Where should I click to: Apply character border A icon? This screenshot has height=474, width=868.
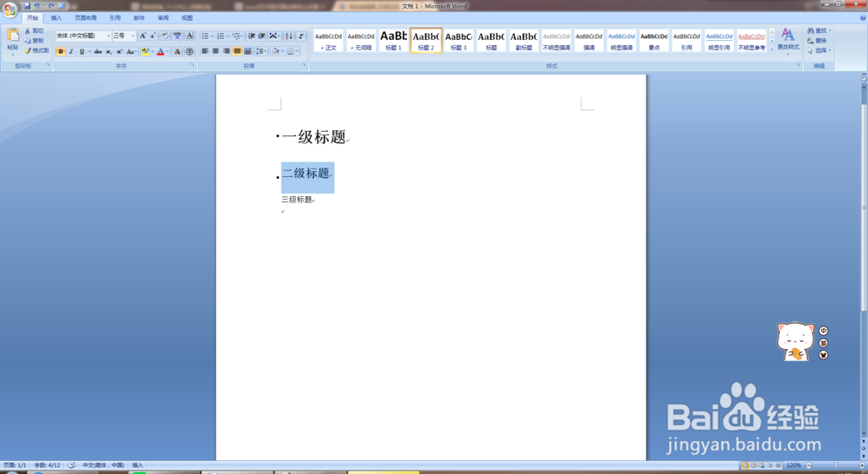pyautogui.click(x=189, y=36)
